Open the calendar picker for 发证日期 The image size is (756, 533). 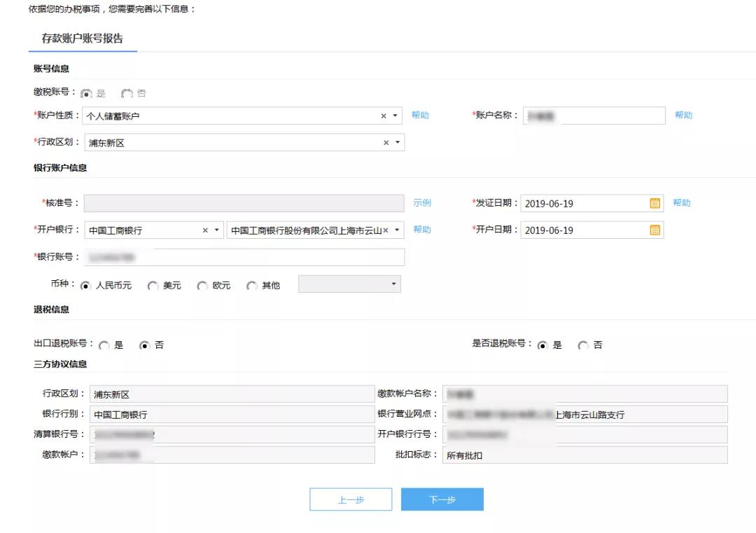coord(654,202)
